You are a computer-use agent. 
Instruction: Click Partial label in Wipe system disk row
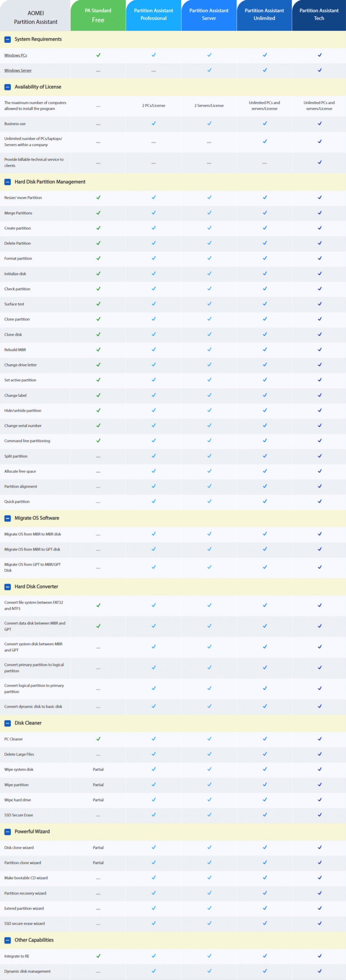click(98, 769)
